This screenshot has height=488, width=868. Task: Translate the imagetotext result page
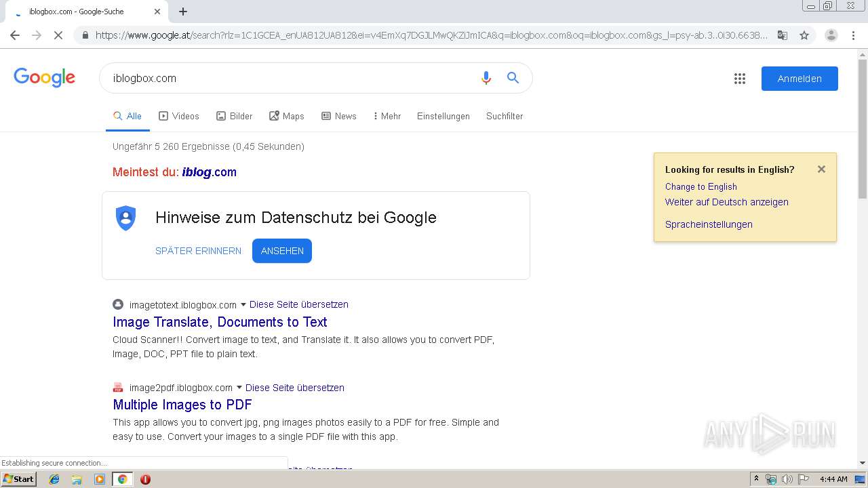pos(299,304)
